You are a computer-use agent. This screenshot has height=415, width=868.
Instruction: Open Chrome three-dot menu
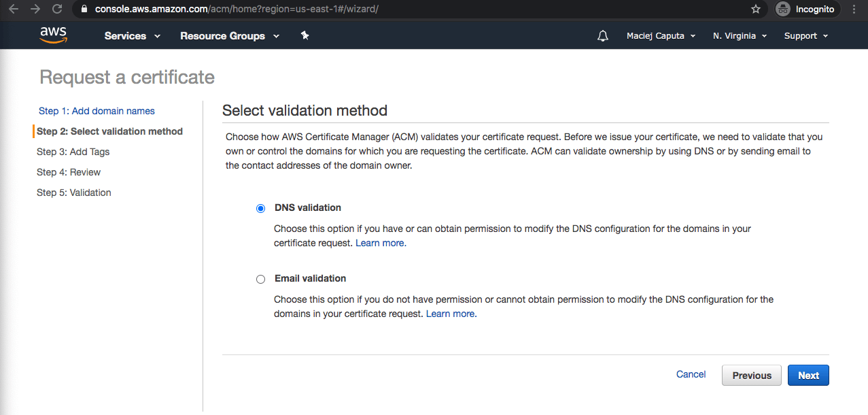pyautogui.click(x=854, y=10)
